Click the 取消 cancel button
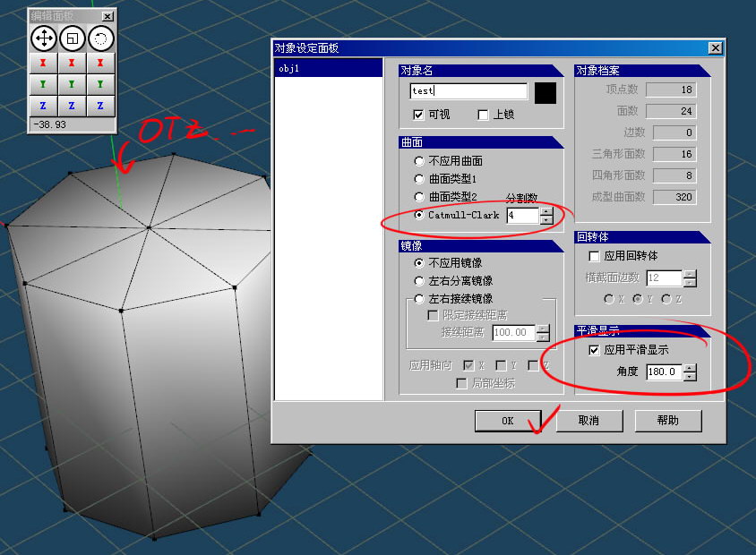756x555 pixels. pyautogui.click(x=589, y=421)
